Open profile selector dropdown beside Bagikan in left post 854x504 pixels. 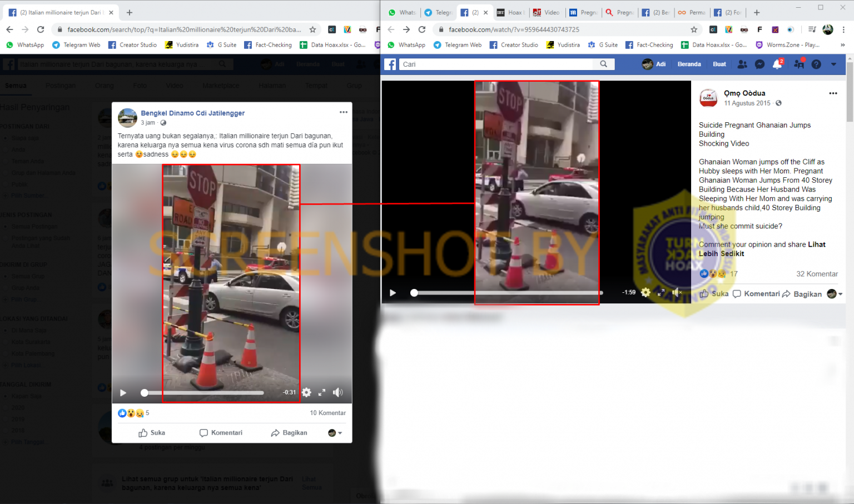pos(335,433)
